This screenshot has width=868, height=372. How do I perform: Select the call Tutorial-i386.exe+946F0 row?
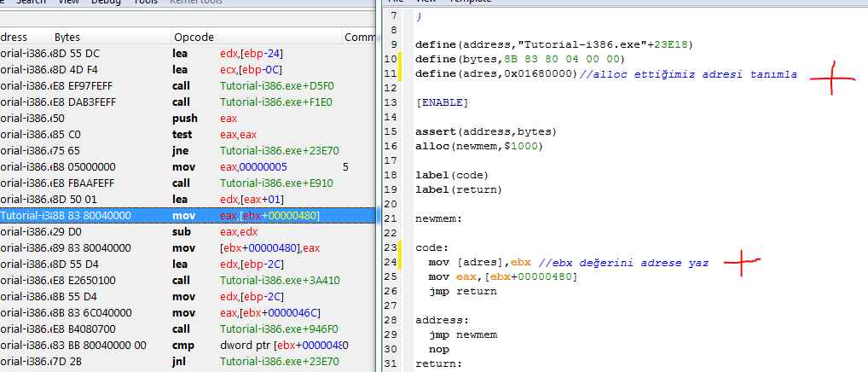[x=187, y=328]
